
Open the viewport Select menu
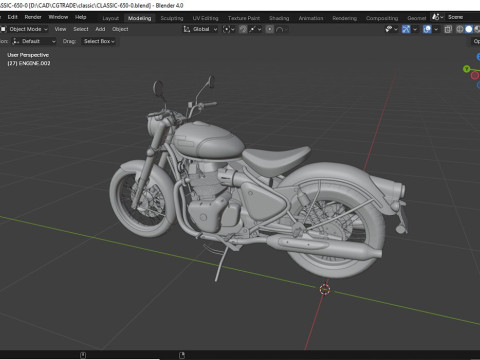tap(81, 29)
